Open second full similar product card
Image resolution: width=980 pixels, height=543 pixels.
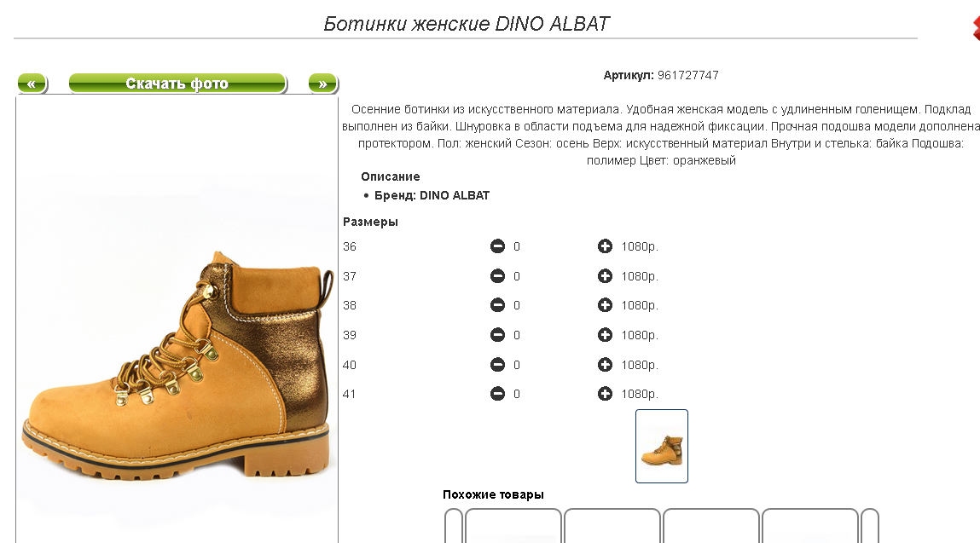click(612, 525)
